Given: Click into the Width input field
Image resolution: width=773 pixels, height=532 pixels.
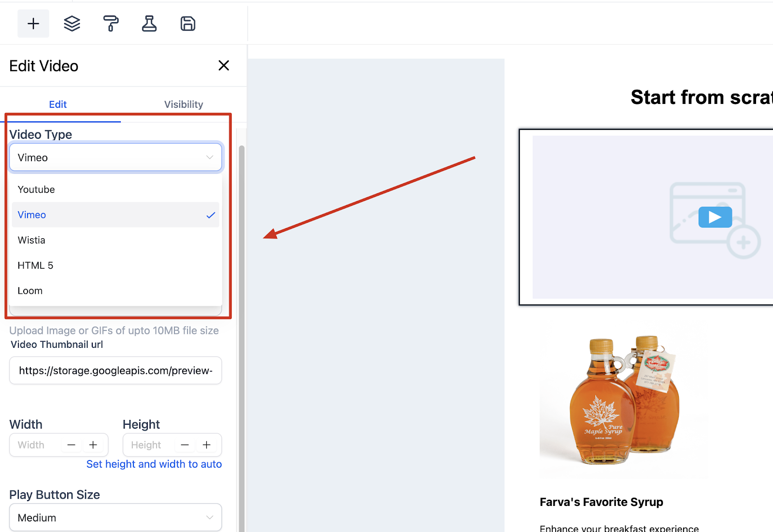Looking at the screenshot, I should coord(38,445).
